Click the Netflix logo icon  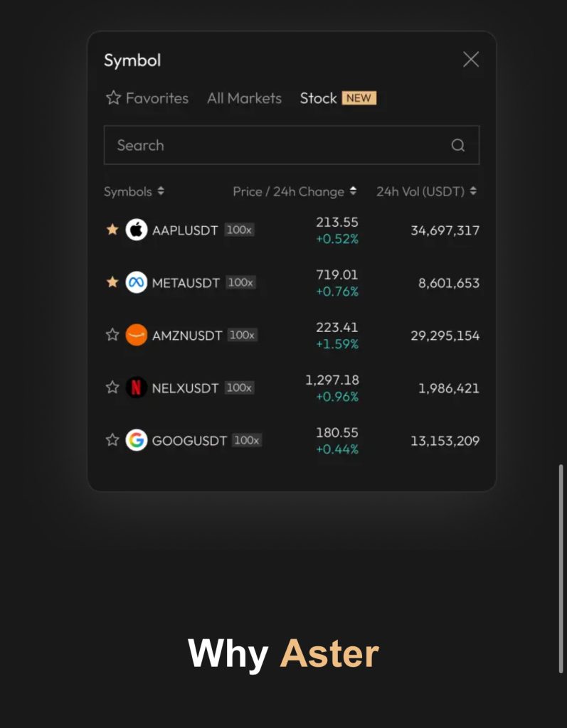(x=136, y=387)
